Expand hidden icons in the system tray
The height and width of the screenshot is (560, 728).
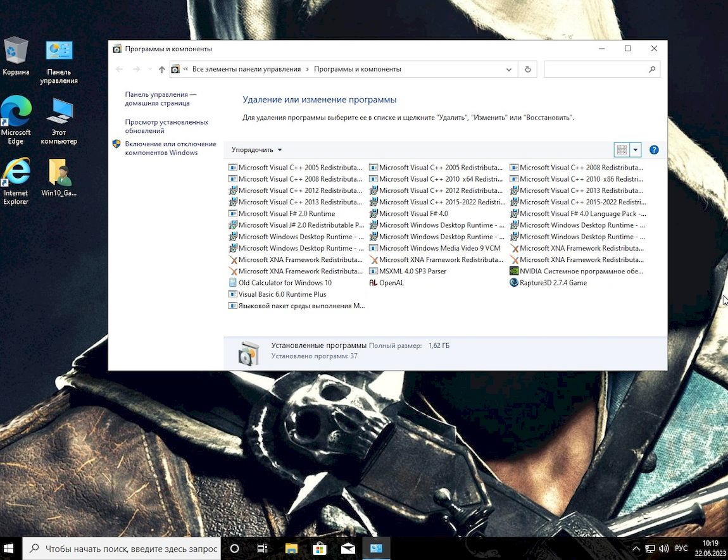click(636, 548)
